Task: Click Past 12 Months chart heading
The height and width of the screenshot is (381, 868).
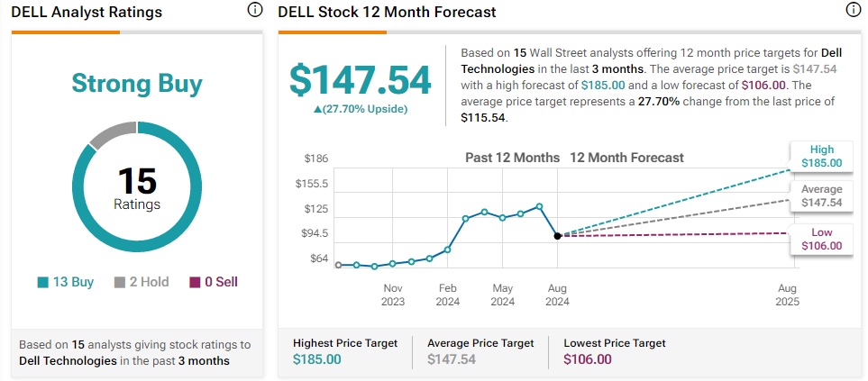Action: coord(512,158)
